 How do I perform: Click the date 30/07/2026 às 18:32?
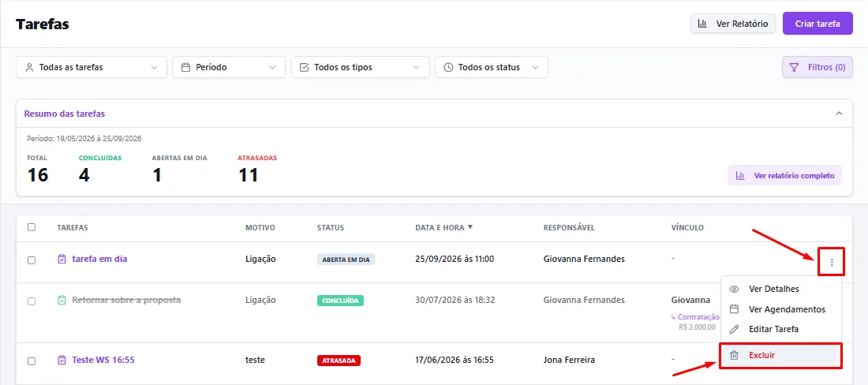(455, 300)
